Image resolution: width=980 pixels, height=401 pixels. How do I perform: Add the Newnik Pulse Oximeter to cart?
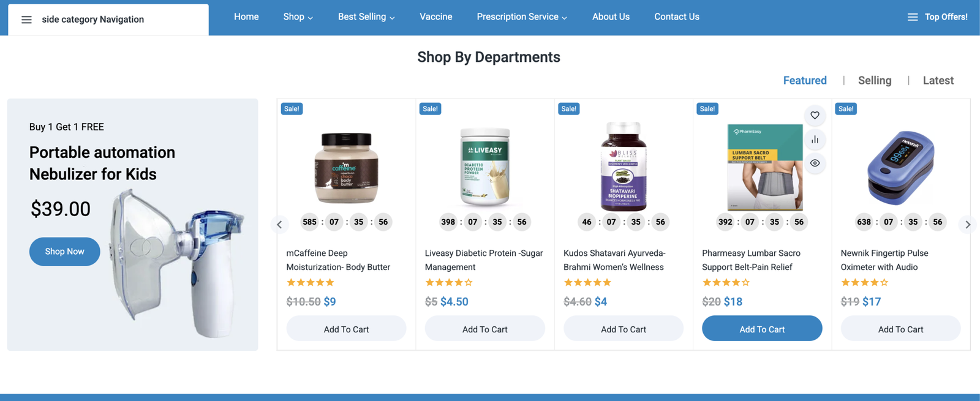click(x=900, y=329)
